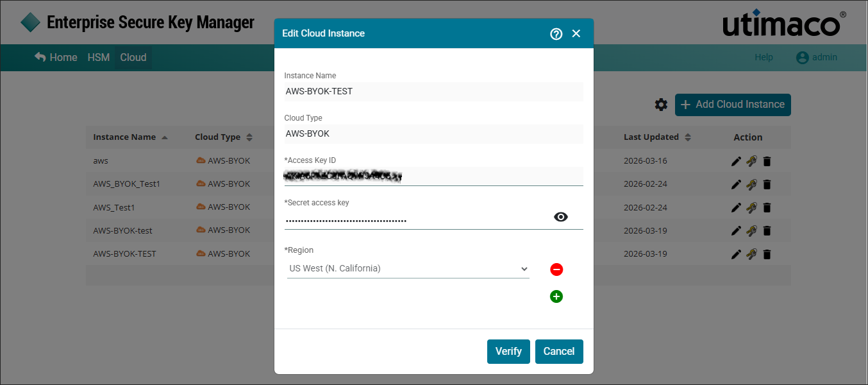
Task: Edit uppercase AWS-BYOK-TEST table row
Action: 736,254
